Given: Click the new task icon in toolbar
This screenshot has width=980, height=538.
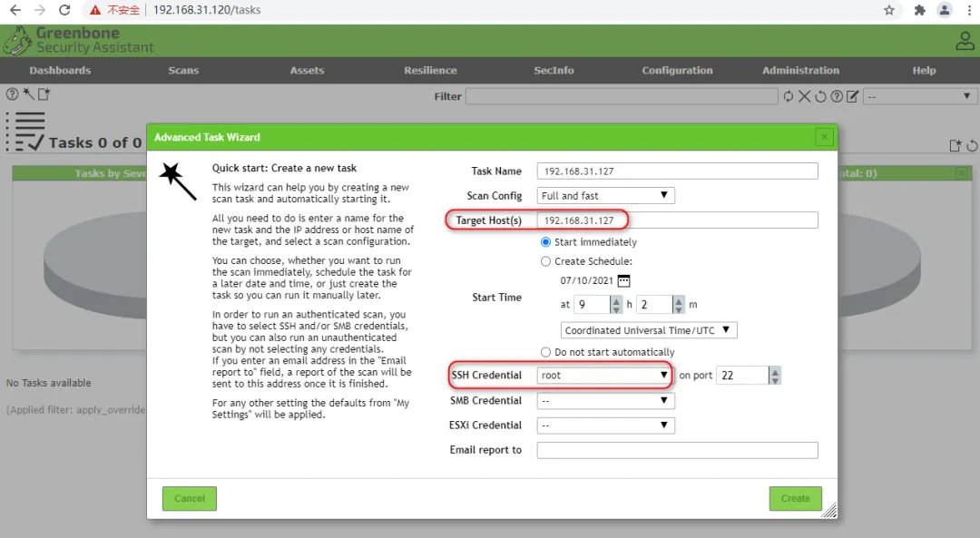Looking at the screenshot, I should tap(44, 93).
